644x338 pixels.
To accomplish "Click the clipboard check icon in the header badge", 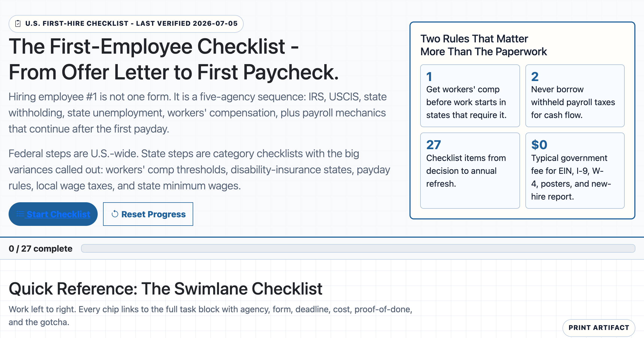I will tap(18, 24).
